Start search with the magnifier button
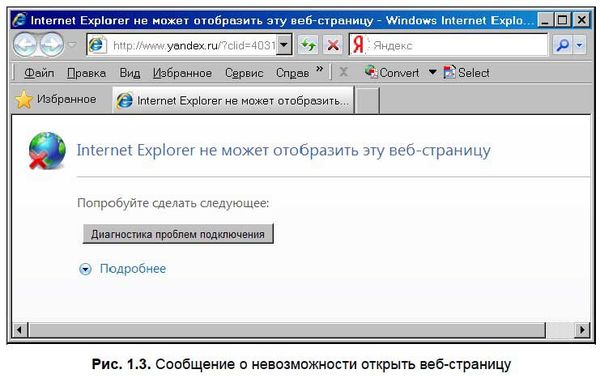The height and width of the screenshot is (378, 600). coord(562,45)
